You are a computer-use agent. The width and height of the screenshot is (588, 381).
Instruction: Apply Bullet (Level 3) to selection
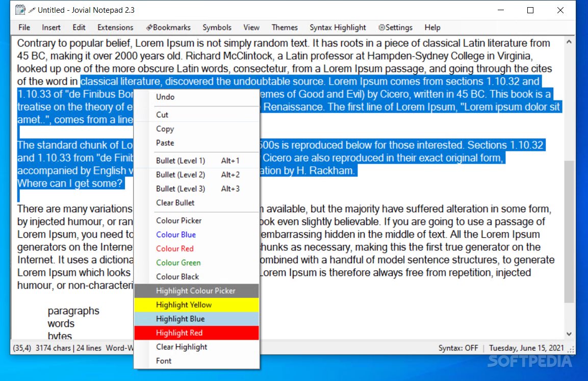click(196, 189)
